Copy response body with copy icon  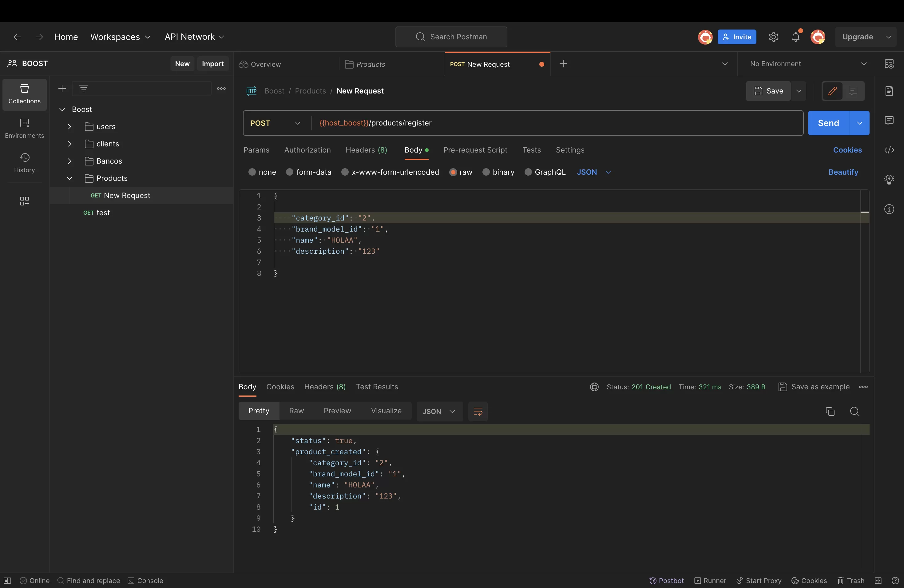(x=830, y=411)
